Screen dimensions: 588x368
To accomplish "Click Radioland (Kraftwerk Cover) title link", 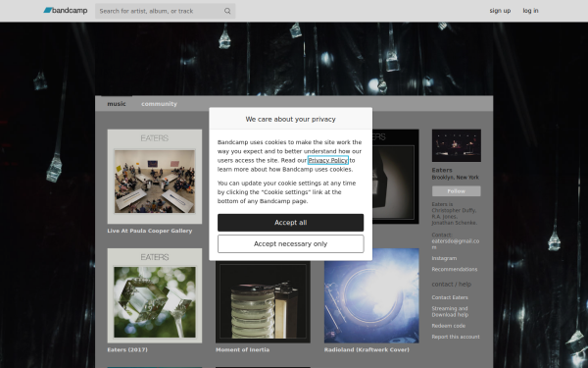I will pos(367,349).
